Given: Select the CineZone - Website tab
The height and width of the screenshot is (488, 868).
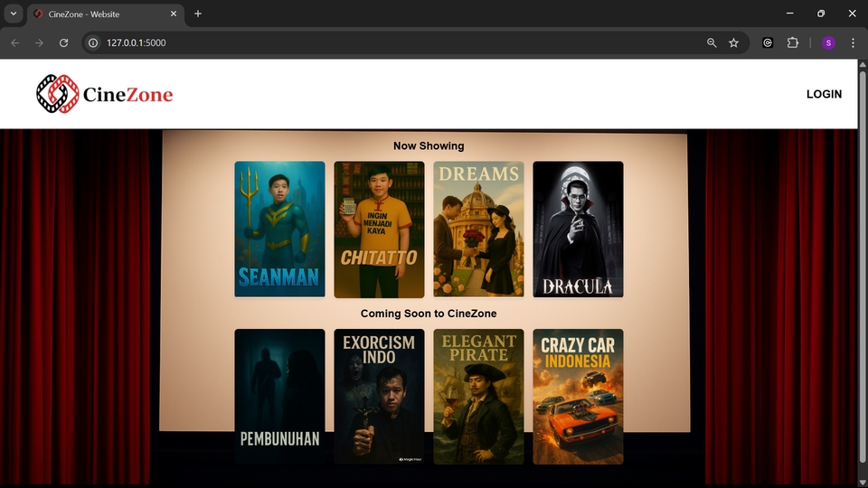Looking at the screenshot, I should pyautogui.click(x=99, y=14).
